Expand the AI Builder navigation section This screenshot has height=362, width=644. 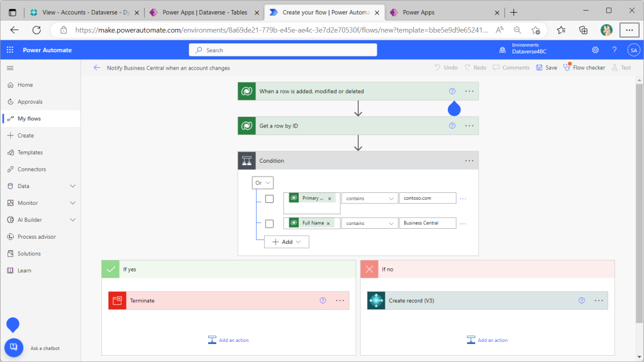[x=73, y=219]
